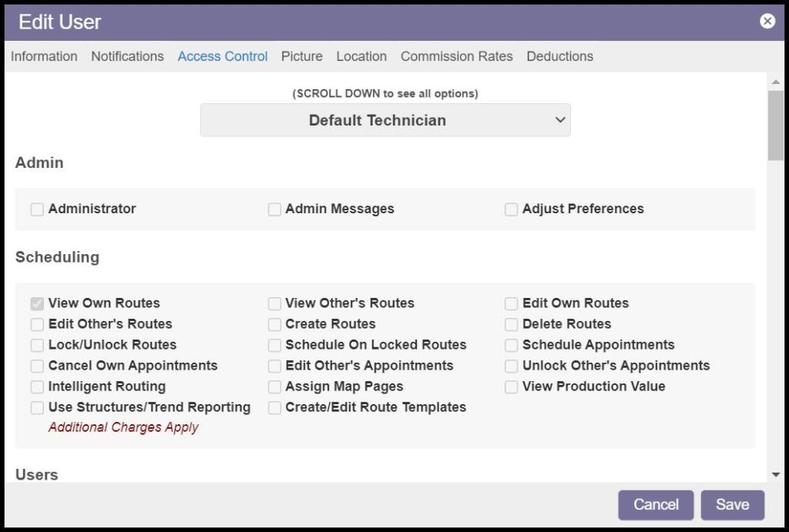Check the View Production Value option

tap(511, 386)
